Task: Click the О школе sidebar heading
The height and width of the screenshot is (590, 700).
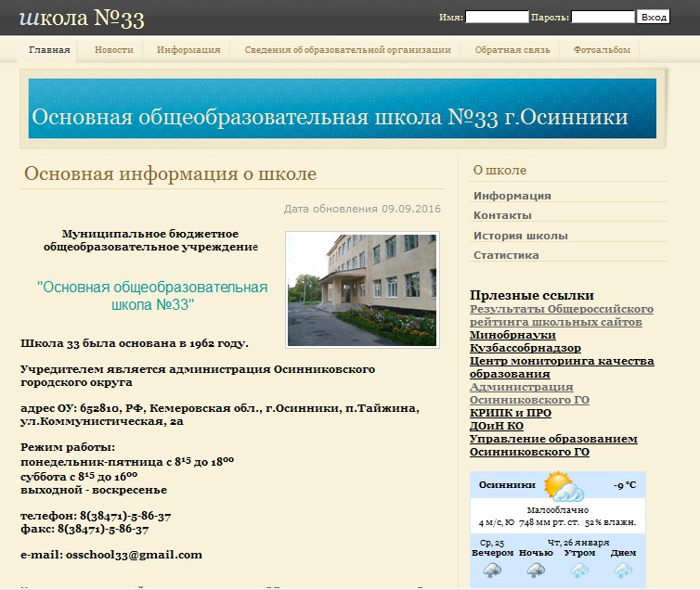Action: tap(499, 170)
